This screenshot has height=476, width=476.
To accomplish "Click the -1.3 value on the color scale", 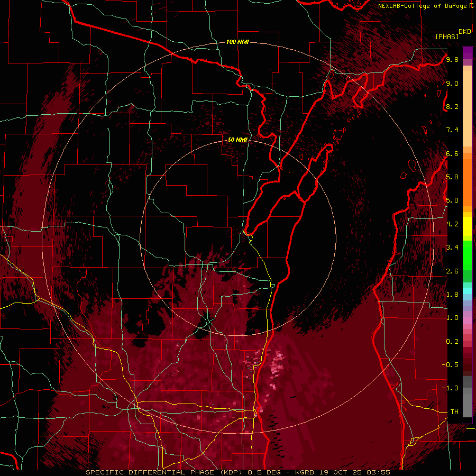I will (x=451, y=388).
